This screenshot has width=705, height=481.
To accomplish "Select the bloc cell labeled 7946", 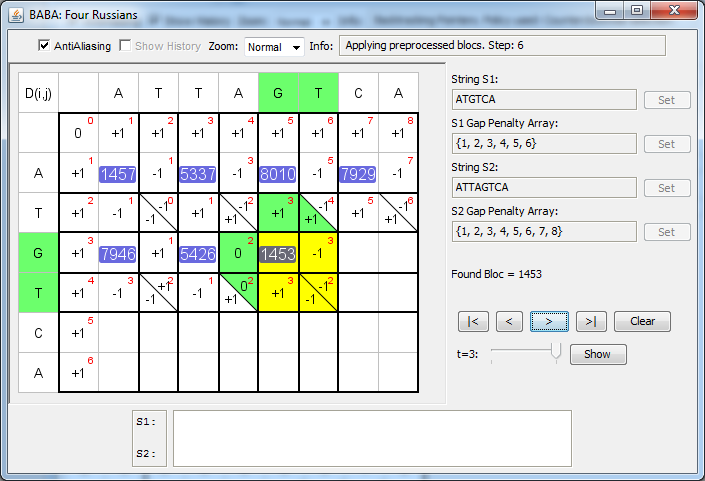I will click(x=118, y=254).
